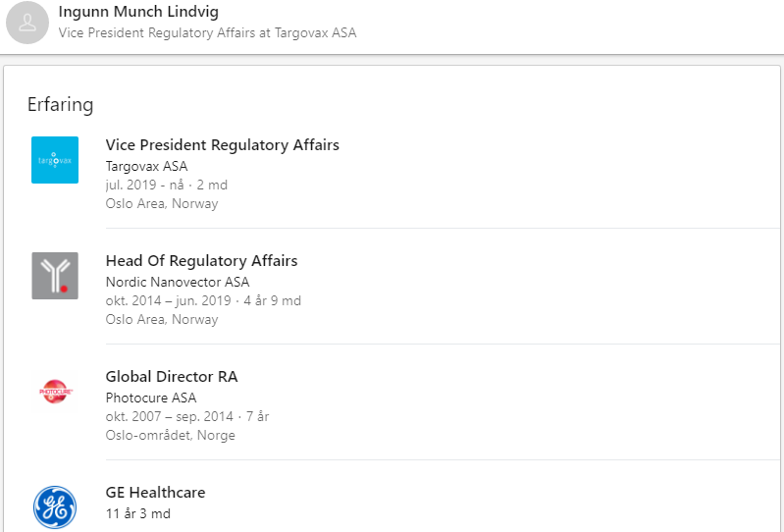
Task: Click the 'okt. 2014 – jun. 2019' date range
Action: [x=168, y=301]
